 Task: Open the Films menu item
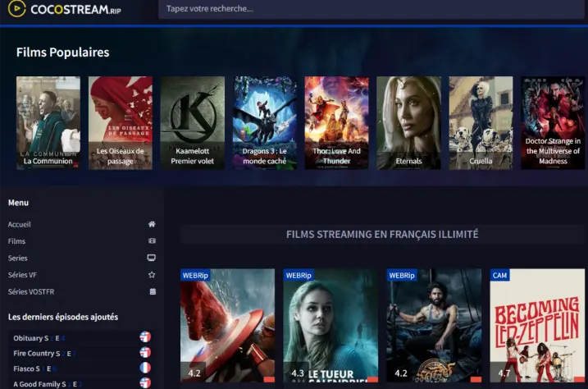pos(16,241)
